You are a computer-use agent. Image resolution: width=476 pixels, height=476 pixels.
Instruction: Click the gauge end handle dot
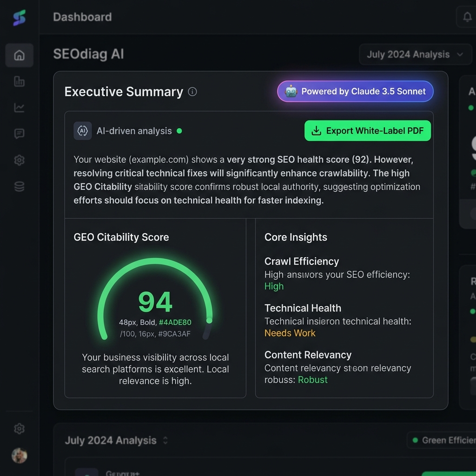[209, 321]
